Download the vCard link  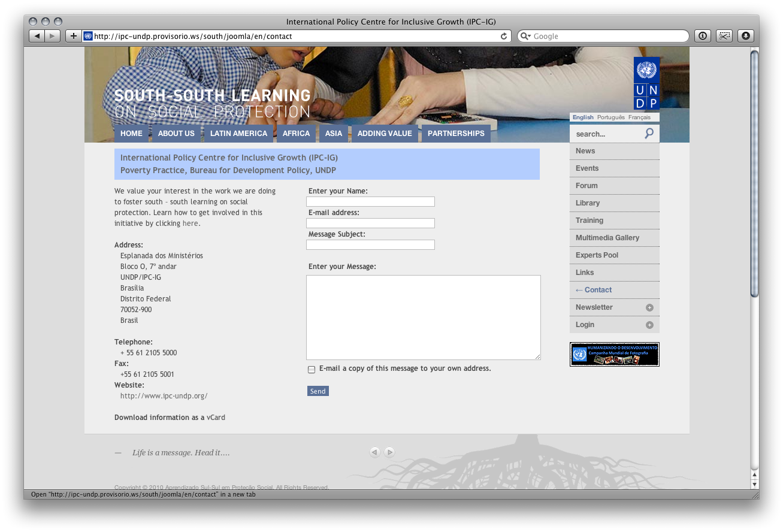coord(216,418)
